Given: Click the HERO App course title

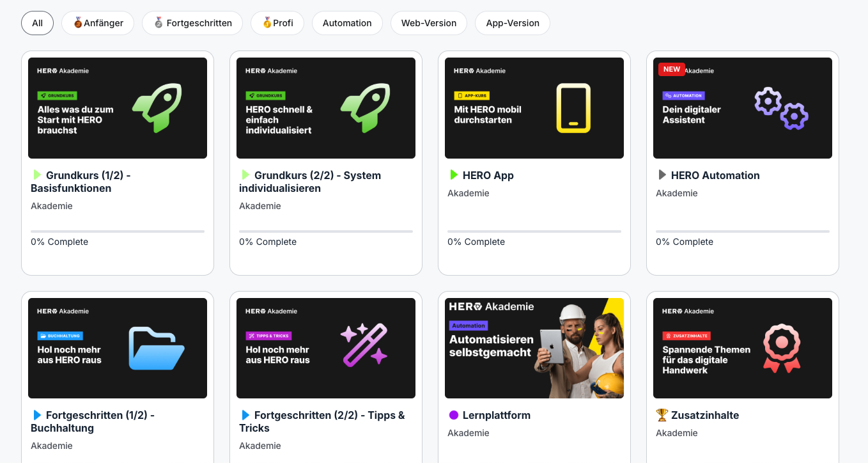Looking at the screenshot, I should tap(488, 175).
